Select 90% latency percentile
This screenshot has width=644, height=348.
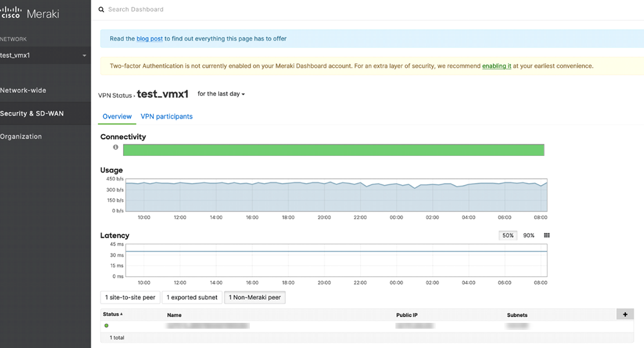[529, 236]
